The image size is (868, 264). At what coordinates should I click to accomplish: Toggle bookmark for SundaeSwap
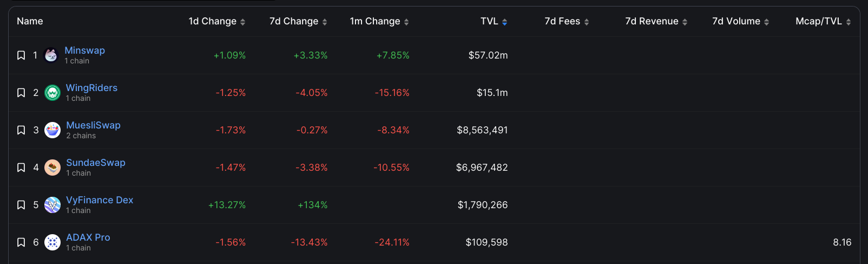(21, 168)
